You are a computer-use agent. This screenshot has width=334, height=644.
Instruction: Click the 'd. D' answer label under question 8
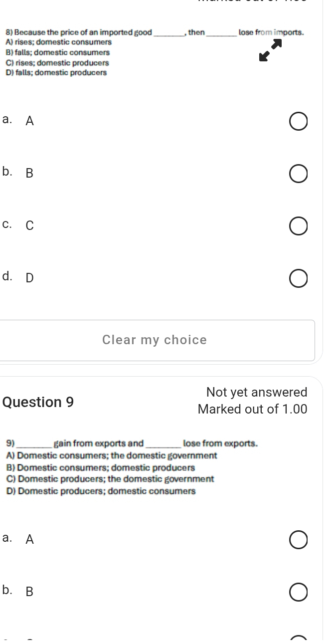(x=18, y=278)
